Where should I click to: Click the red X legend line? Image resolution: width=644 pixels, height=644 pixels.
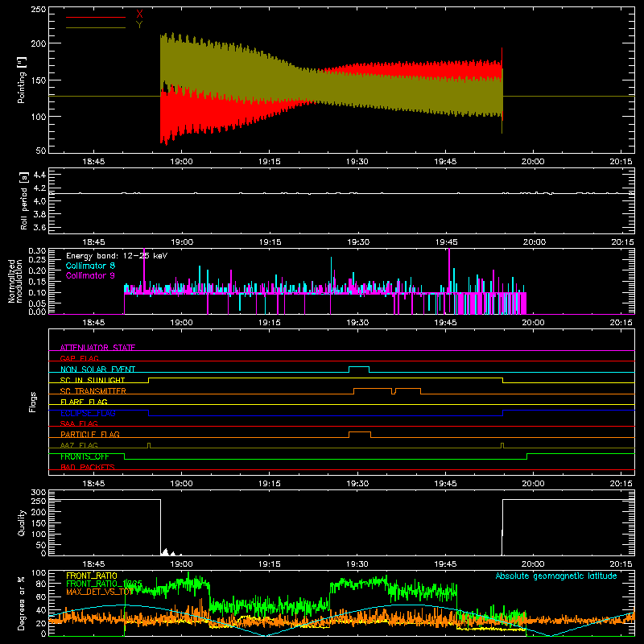coord(96,17)
